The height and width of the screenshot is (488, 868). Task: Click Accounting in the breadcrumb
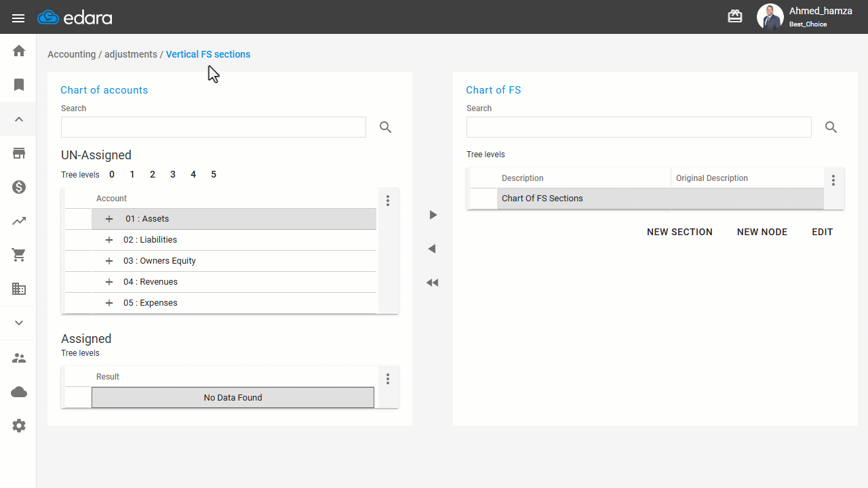[71, 54]
